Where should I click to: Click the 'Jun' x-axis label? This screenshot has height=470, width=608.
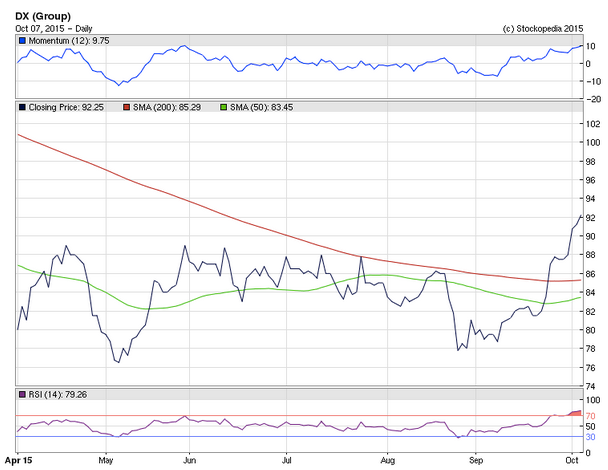189,460
